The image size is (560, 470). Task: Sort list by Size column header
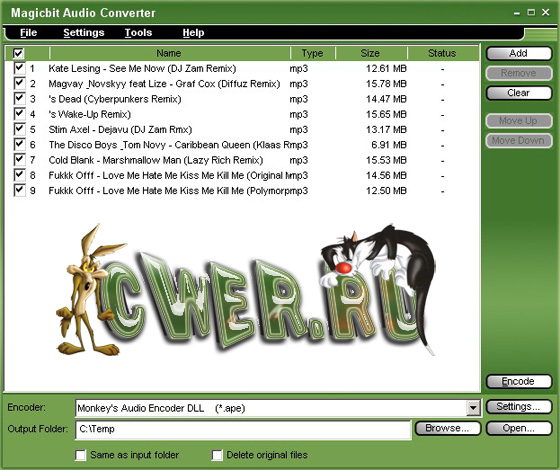370,53
